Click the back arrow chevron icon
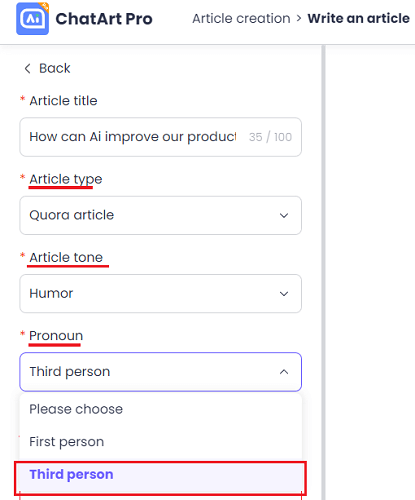415x500 pixels. 27,69
